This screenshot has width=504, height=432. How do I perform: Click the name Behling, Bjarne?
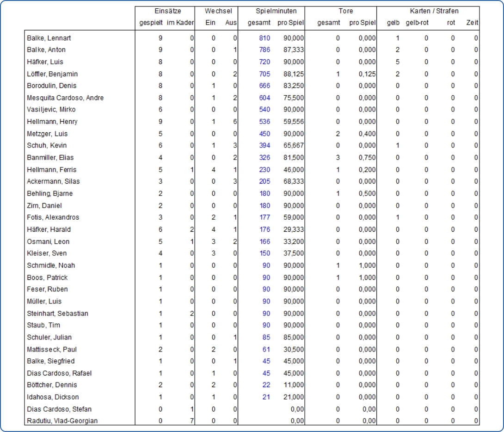pos(50,193)
